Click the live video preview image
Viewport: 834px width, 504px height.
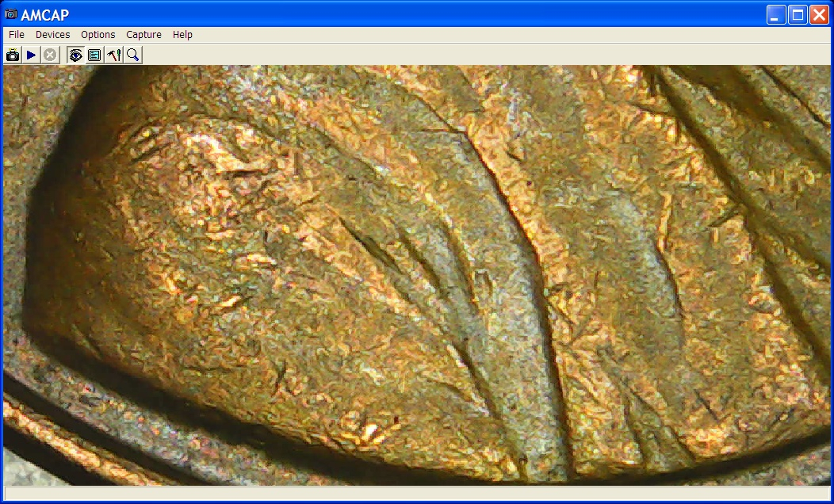tap(416, 275)
